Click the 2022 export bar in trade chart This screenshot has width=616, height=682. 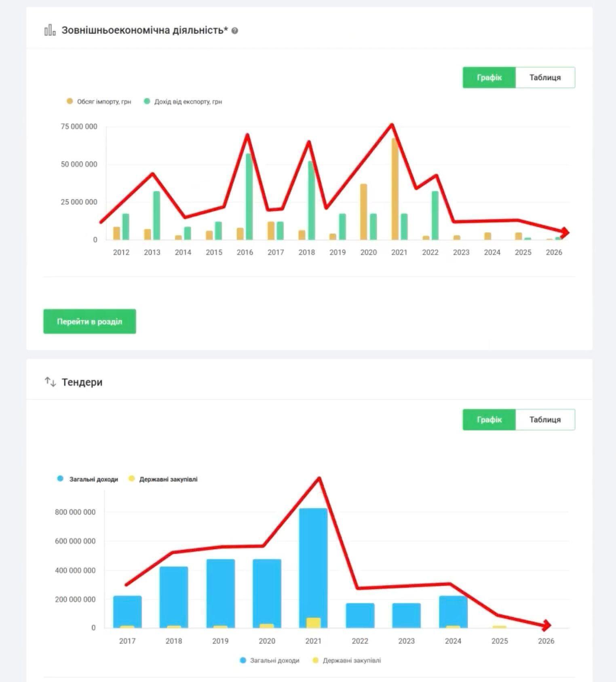coord(435,216)
